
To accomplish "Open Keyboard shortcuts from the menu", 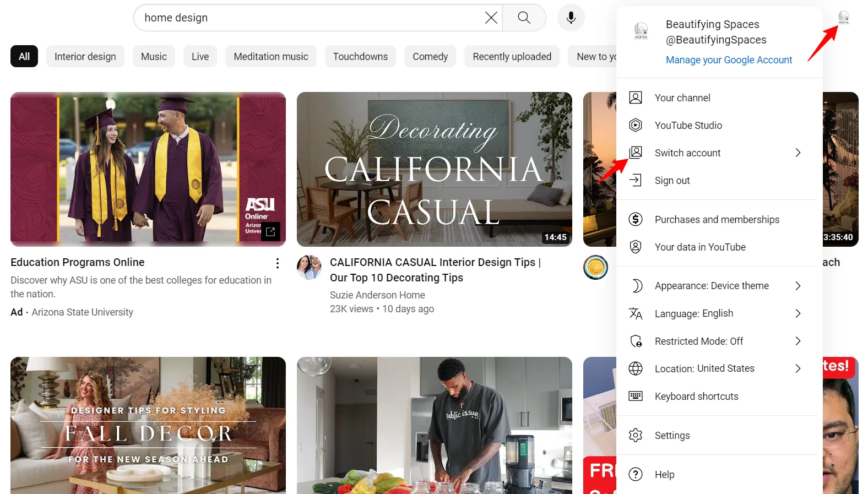I will click(696, 396).
